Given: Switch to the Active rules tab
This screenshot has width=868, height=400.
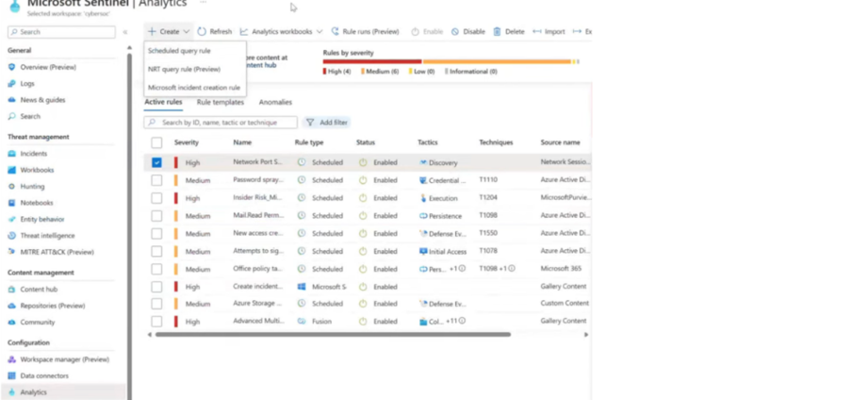Looking at the screenshot, I should click(x=163, y=102).
